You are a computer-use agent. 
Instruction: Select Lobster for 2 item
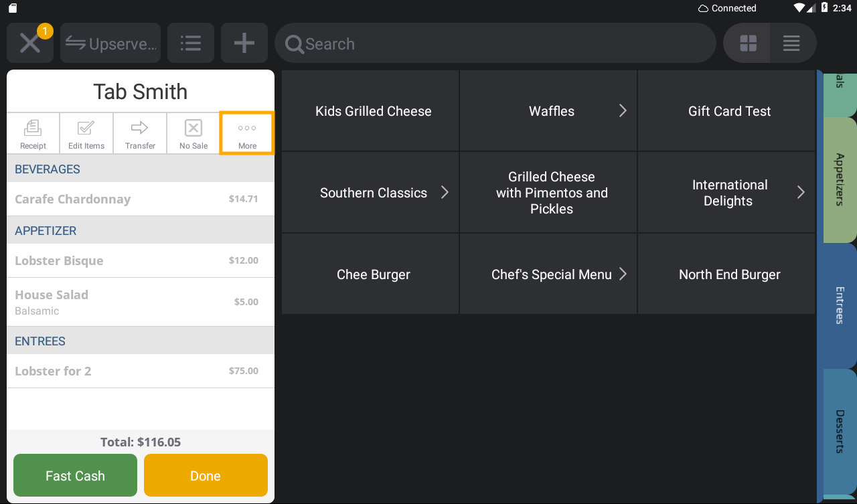coord(141,371)
